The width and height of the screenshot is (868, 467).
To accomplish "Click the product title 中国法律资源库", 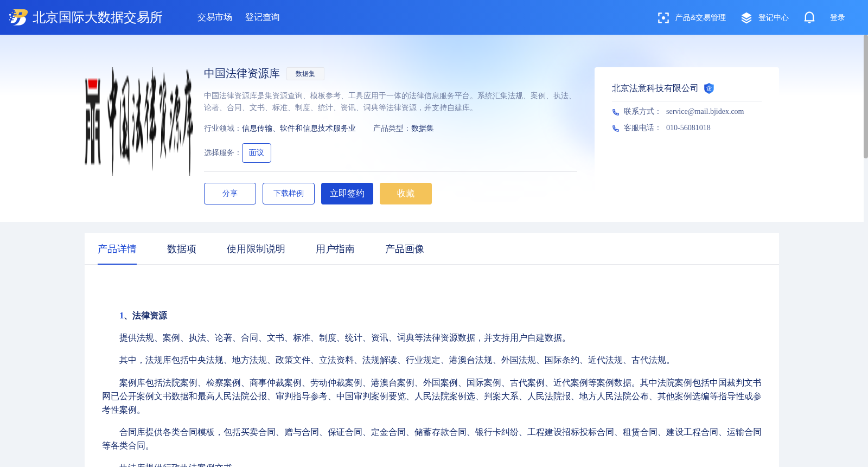I will pyautogui.click(x=242, y=73).
